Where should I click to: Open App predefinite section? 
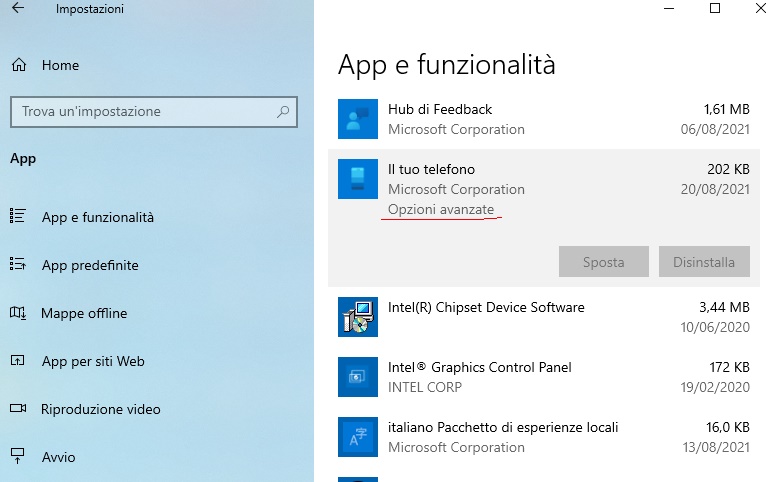click(90, 265)
